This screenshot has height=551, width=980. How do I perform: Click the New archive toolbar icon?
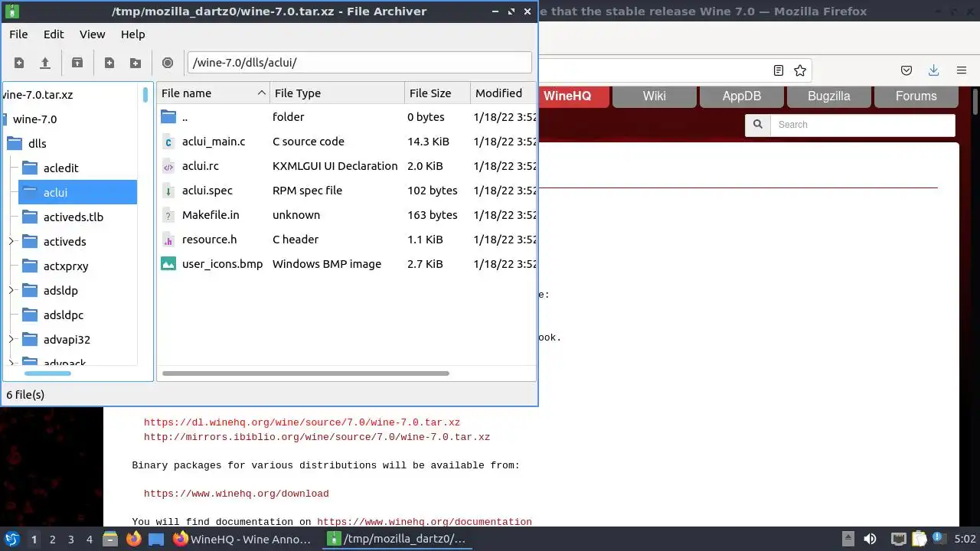click(19, 63)
